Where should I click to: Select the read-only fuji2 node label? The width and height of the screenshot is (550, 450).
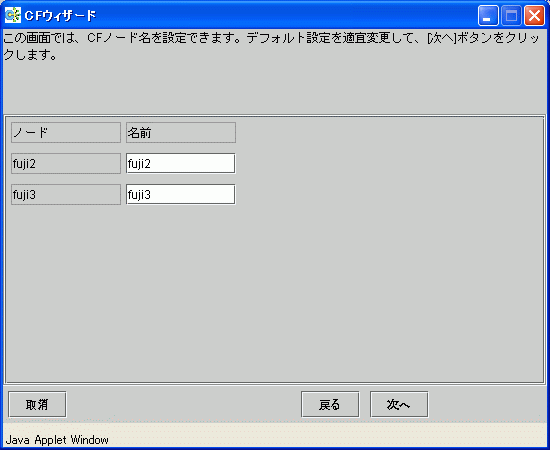click(x=66, y=163)
